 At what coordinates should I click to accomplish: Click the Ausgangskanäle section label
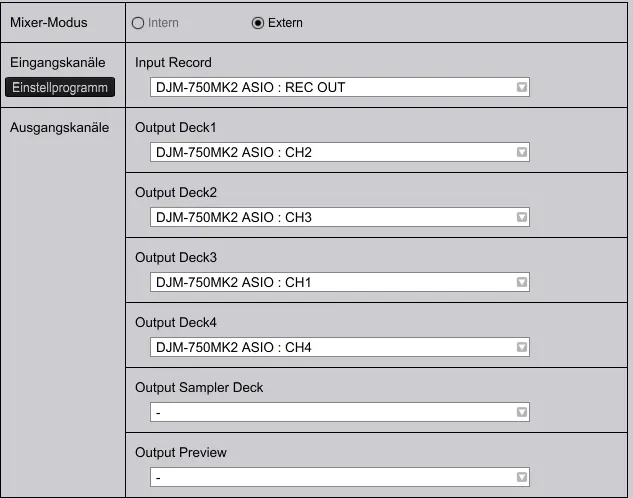59,128
